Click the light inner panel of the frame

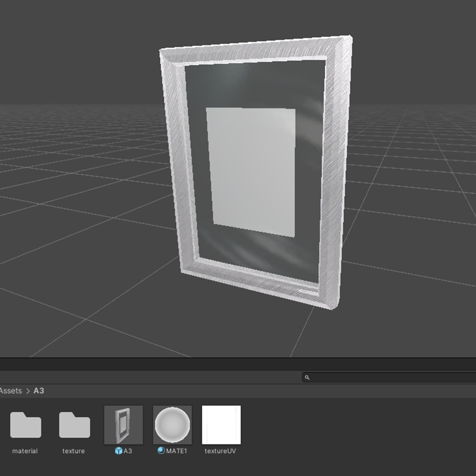(x=252, y=172)
